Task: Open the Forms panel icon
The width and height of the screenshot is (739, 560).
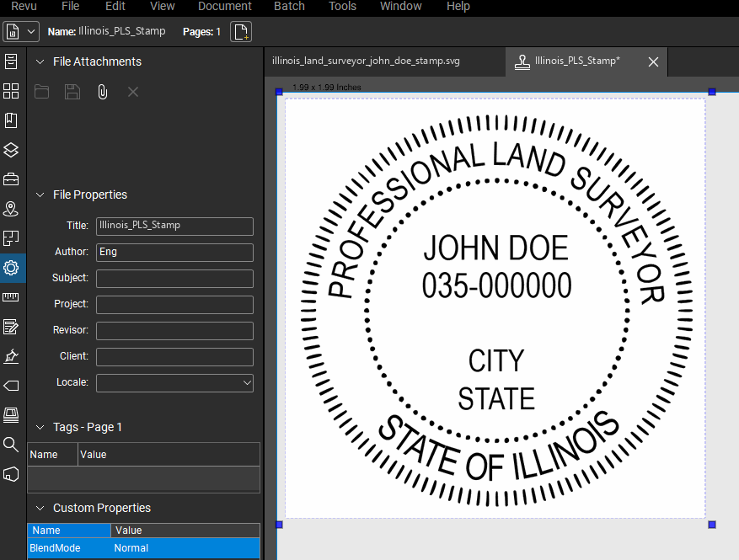Action: coord(11,327)
